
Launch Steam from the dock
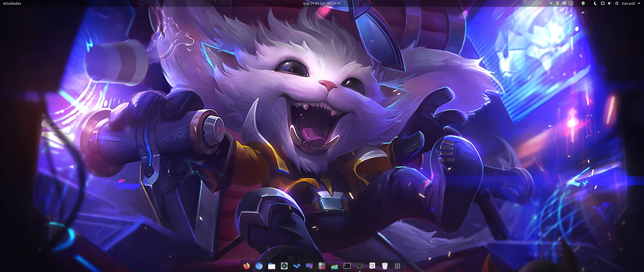[297, 266]
